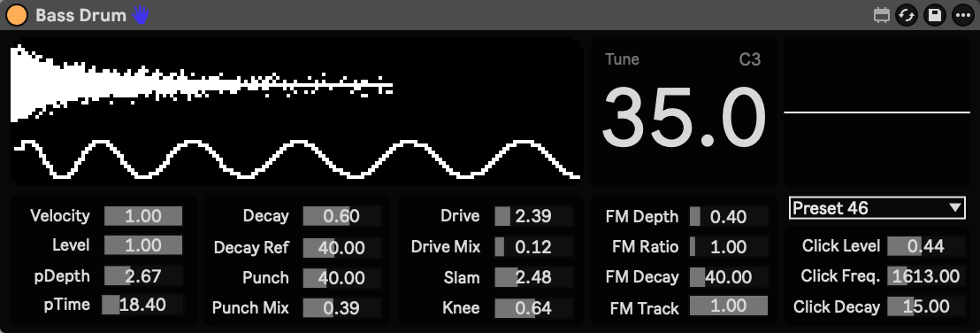This screenshot has width=980, height=333.
Task: Click the Knee slider showing 0.64
Action: tap(533, 307)
